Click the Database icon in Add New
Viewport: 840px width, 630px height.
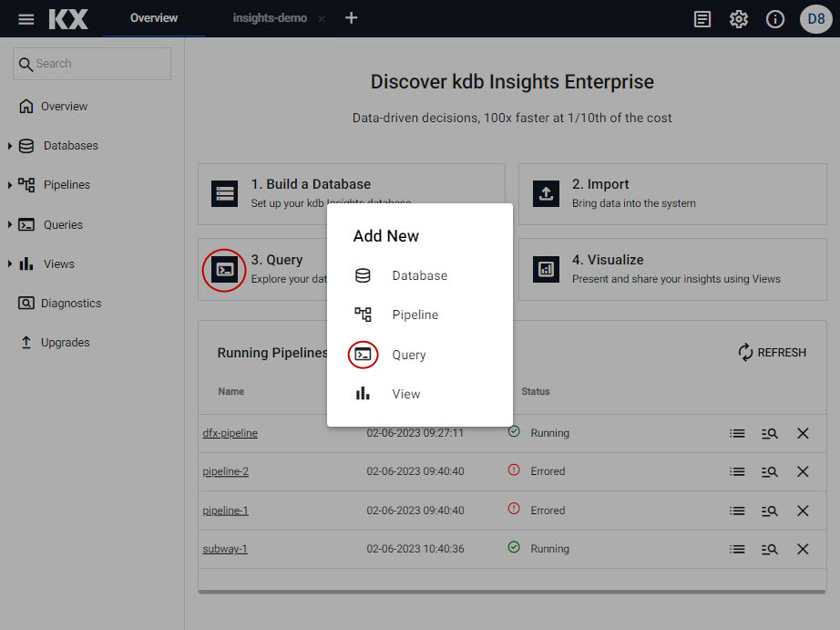363,275
